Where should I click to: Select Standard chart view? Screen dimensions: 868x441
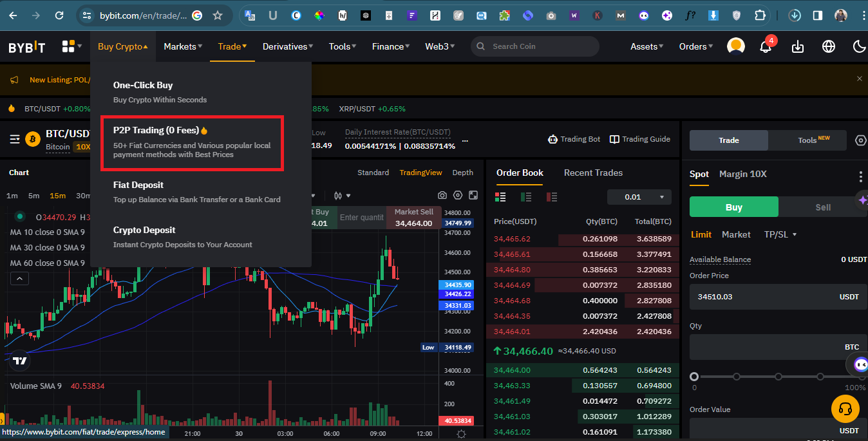point(373,173)
